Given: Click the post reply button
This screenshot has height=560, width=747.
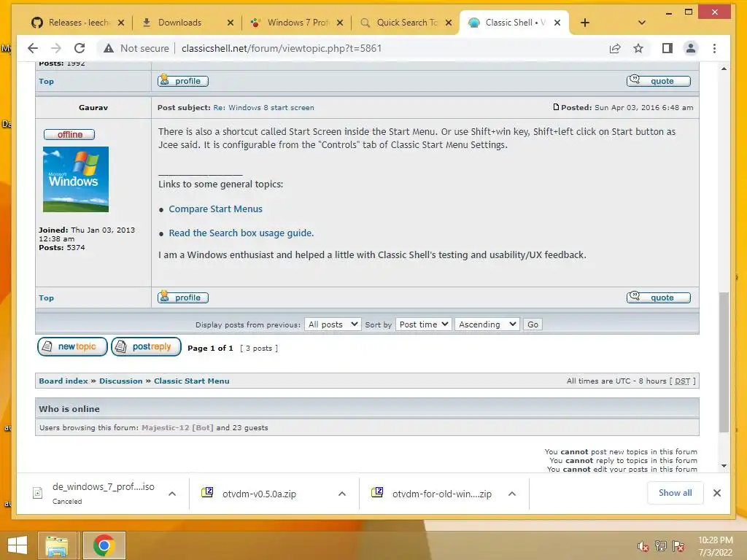Looking at the screenshot, I should (x=146, y=346).
